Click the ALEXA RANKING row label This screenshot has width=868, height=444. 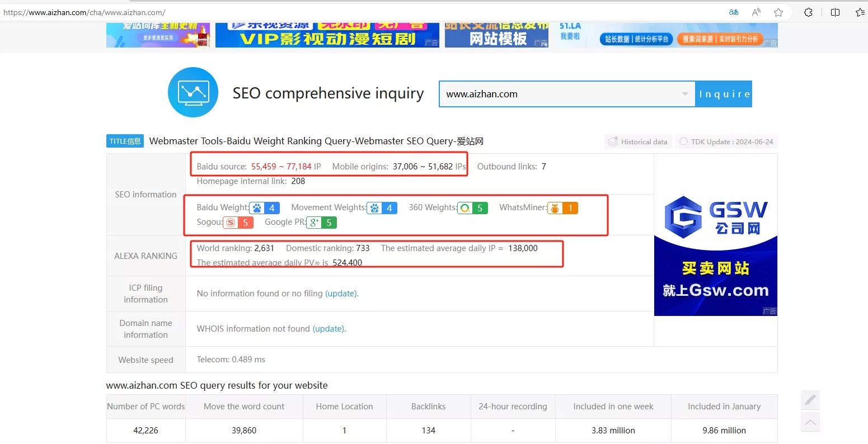click(x=146, y=256)
